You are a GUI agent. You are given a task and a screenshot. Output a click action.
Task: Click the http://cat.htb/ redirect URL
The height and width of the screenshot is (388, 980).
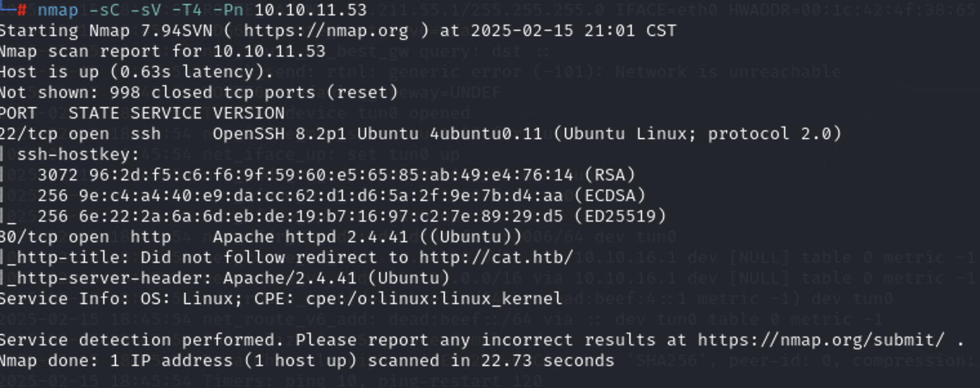point(496,257)
